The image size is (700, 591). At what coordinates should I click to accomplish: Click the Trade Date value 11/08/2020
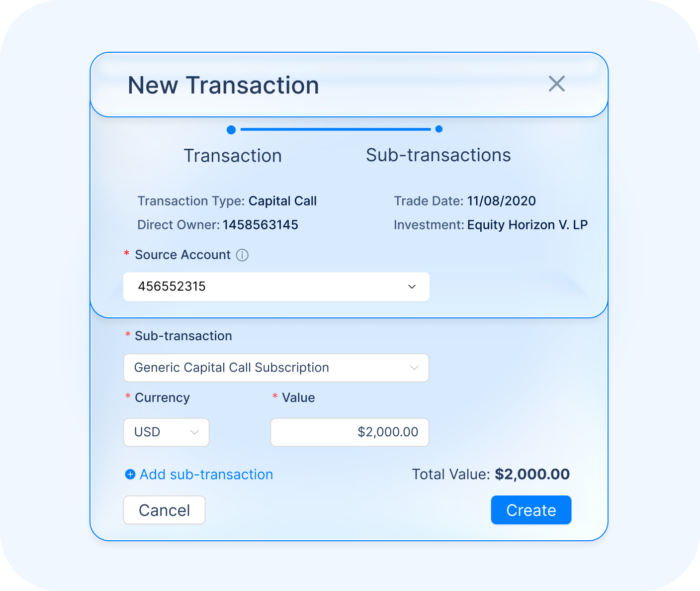[501, 201]
